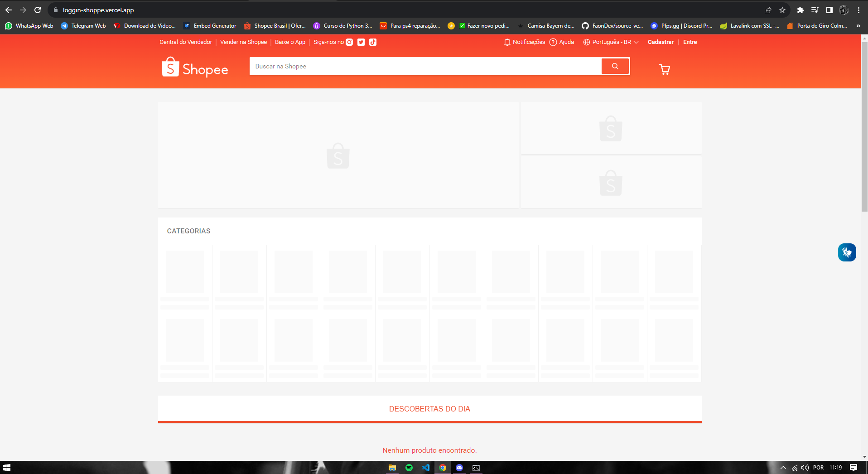Click Entre to log in
Viewport: 868px width, 474px height.
pyautogui.click(x=690, y=42)
